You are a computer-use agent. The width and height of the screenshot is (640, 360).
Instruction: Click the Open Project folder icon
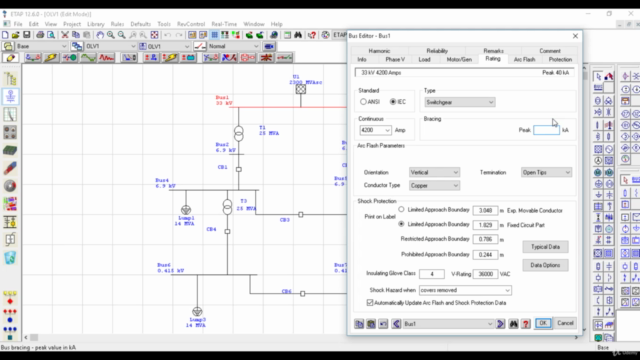pyautogui.click(x=16, y=35)
